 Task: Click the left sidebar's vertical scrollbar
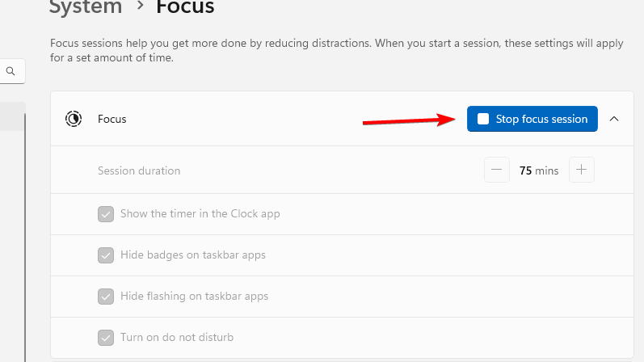(x=25, y=242)
